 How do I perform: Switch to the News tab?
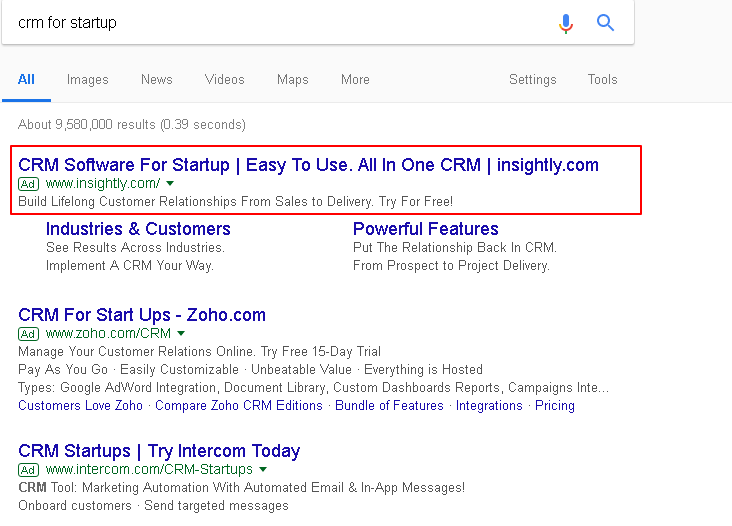157,79
